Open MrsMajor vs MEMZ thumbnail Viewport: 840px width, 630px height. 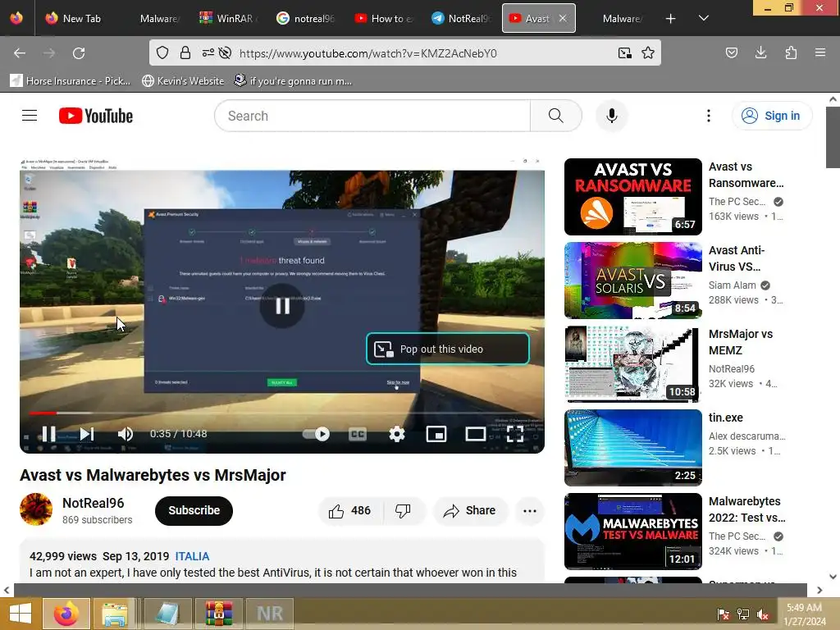[633, 363]
